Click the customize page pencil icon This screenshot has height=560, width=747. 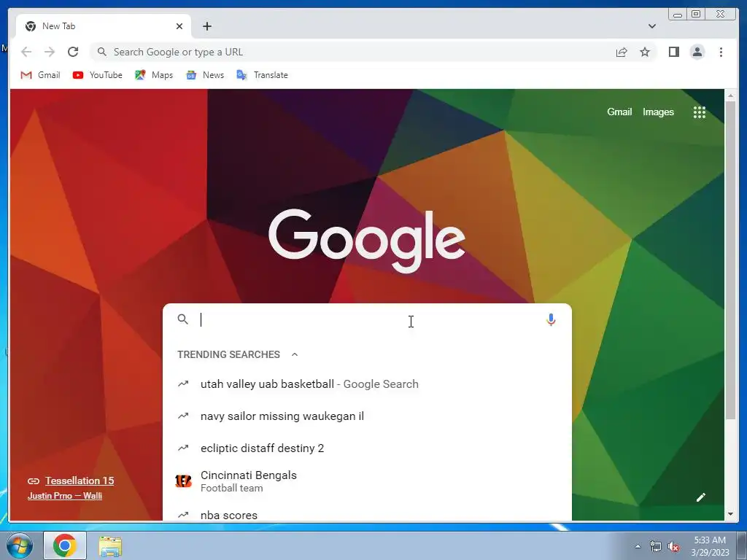[x=701, y=497]
